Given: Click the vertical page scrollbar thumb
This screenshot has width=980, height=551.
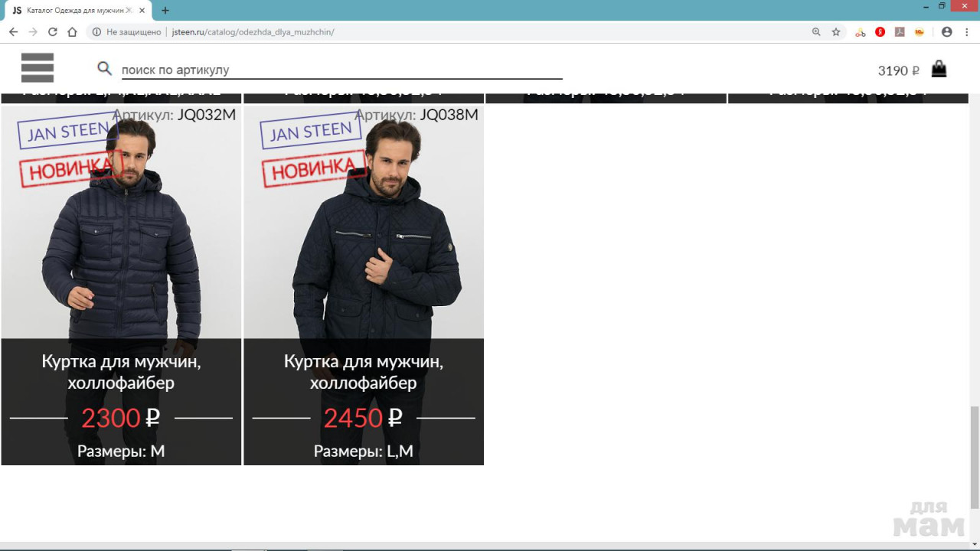Looking at the screenshot, I should click(974, 457).
